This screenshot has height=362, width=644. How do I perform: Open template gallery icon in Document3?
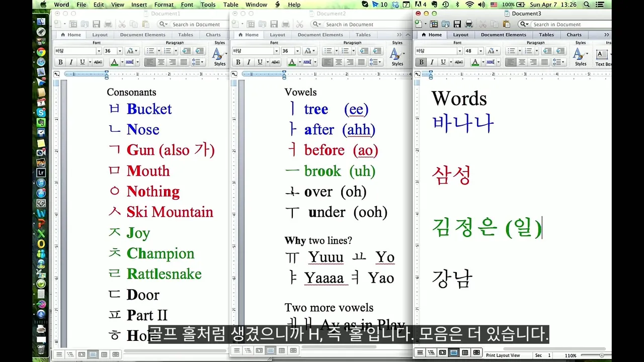[x=434, y=24]
